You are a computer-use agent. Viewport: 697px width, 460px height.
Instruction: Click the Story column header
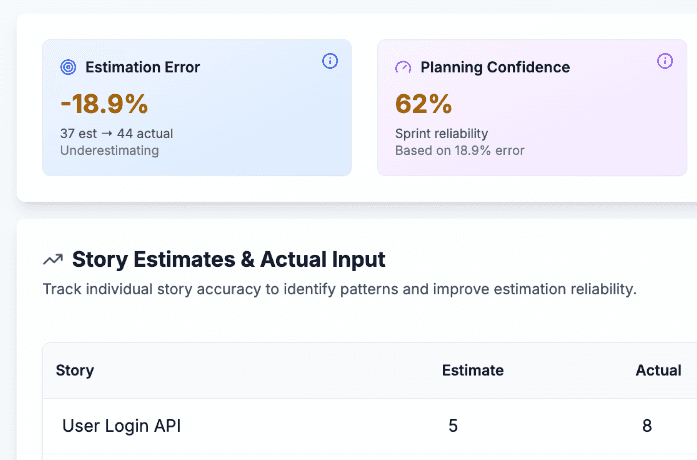coord(75,371)
